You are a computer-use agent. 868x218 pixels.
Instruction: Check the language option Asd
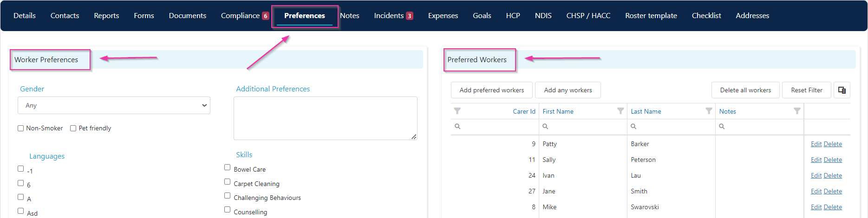(20, 211)
